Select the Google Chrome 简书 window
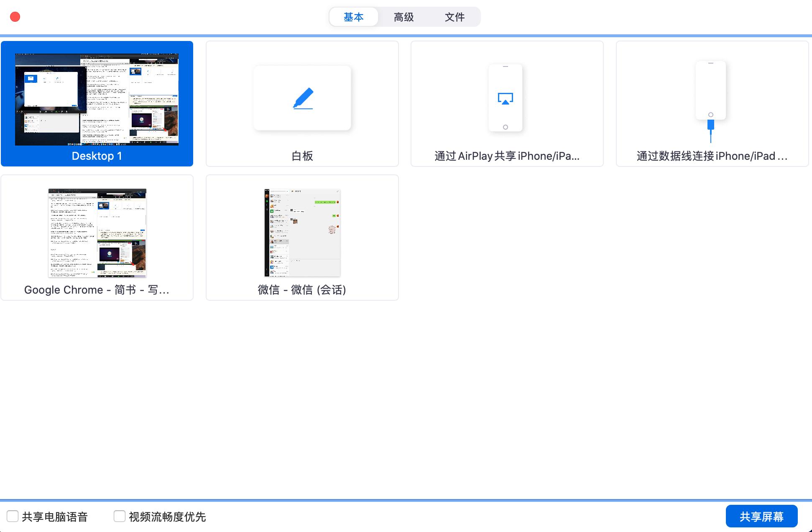The image size is (812, 532). 97,237
